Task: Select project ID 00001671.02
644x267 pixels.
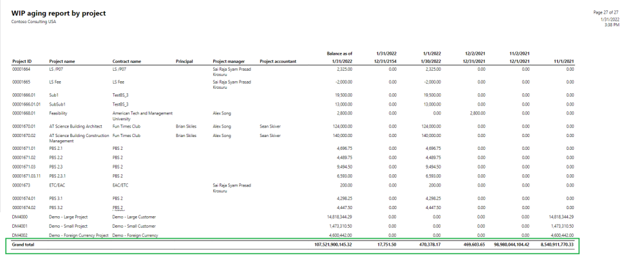Action: point(24,158)
